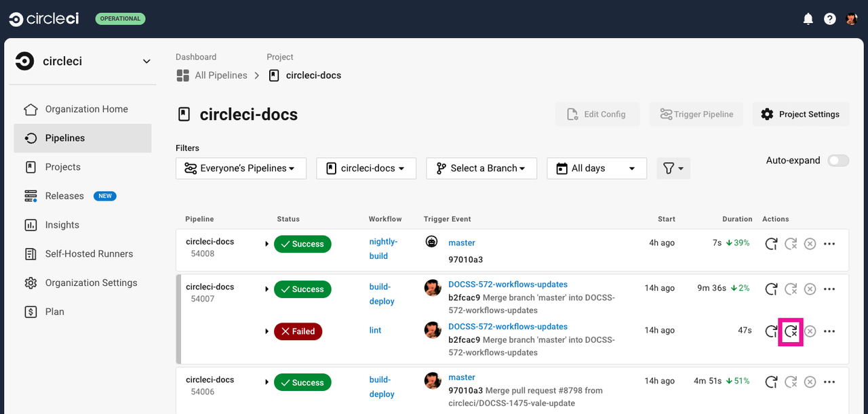Open the notifications bell
This screenshot has height=414, width=868.
[808, 19]
